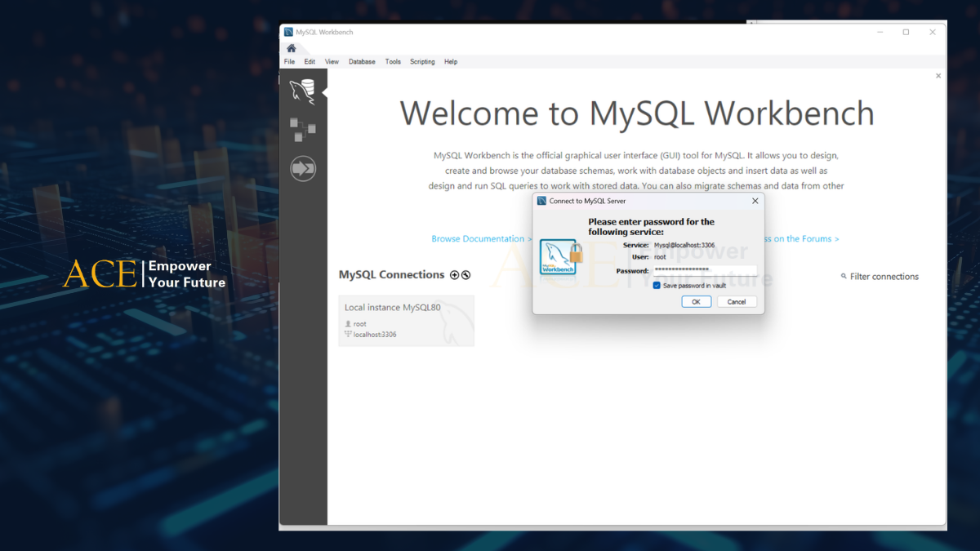Open the Browse Documentation link
Image resolution: width=980 pixels, height=551 pixels.
478,238
